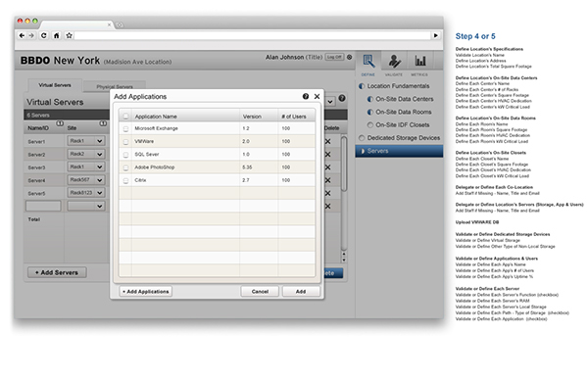Select On-Site Data Centers in sidebar
Viewport: 588px width, 380px height.
click(404, 99)
